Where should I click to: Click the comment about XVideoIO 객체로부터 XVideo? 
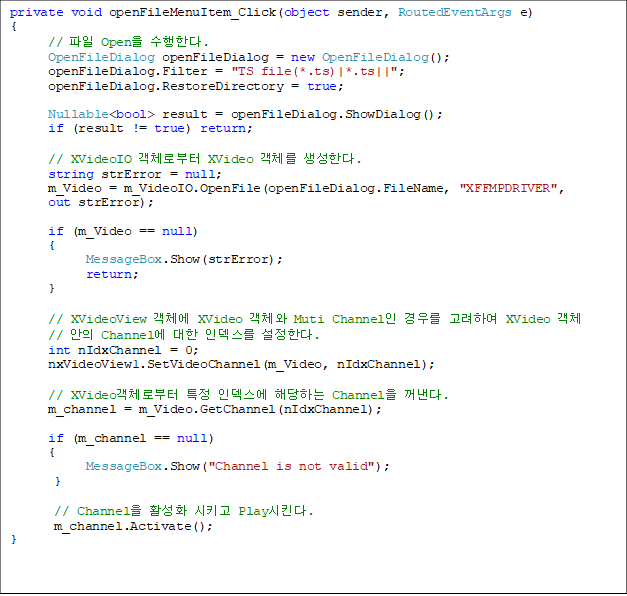click(x=205, y=159)
